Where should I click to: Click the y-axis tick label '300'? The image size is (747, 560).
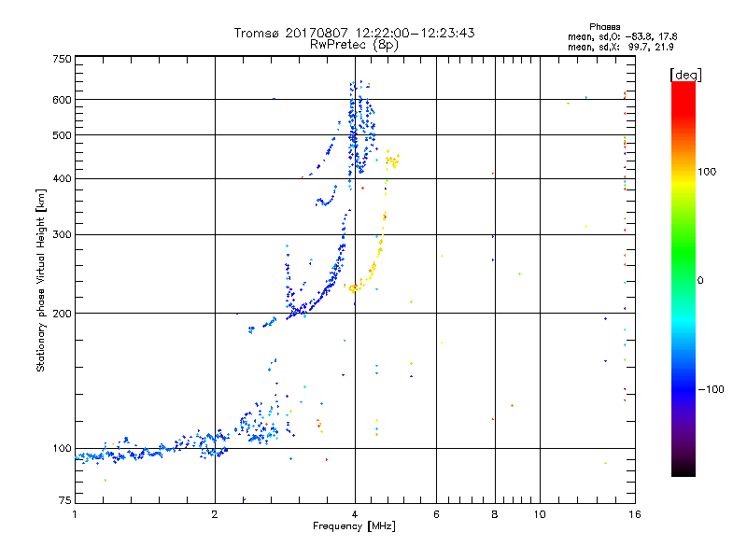[x=62, y=235]
